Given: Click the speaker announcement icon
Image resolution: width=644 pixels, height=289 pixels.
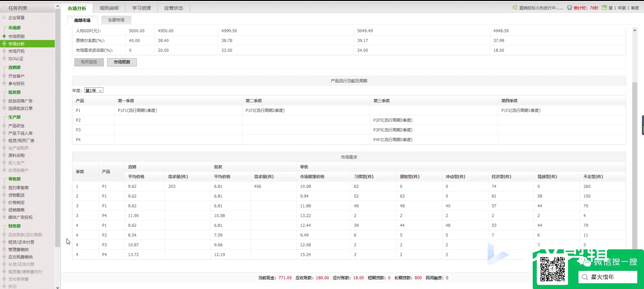Looking at the screenshot, I should click(515, 7).
